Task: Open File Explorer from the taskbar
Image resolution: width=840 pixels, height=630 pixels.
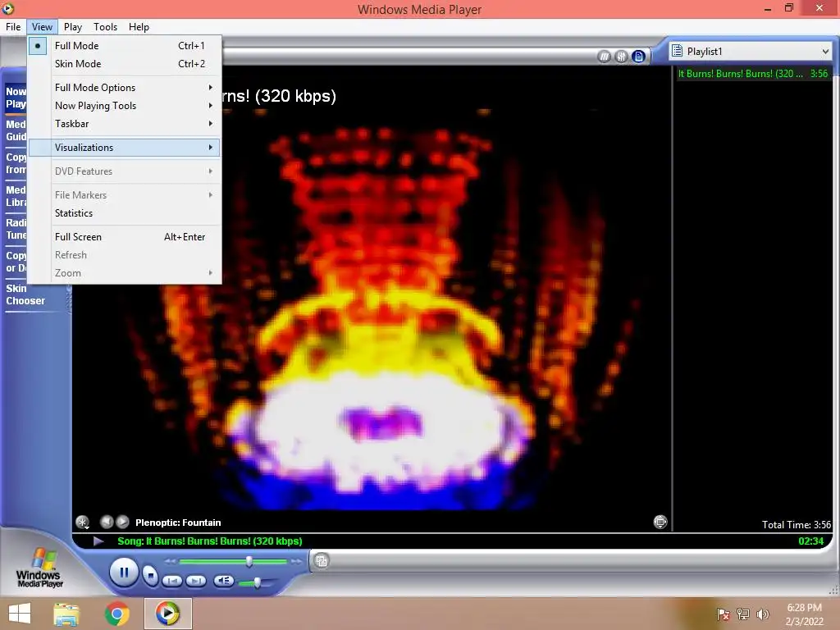Action: (x=66, y=614)
